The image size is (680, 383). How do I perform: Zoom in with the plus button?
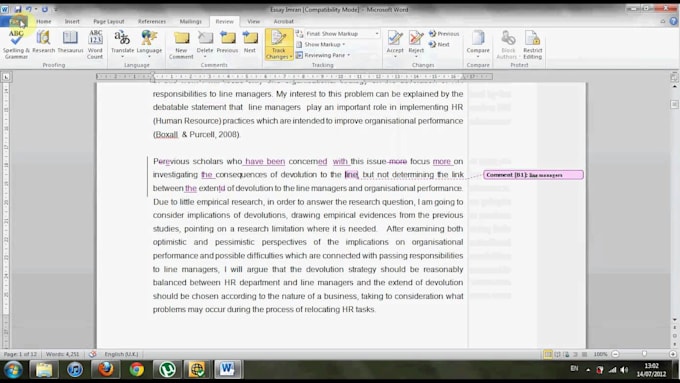pyautogui.click(x=673, y=354)
